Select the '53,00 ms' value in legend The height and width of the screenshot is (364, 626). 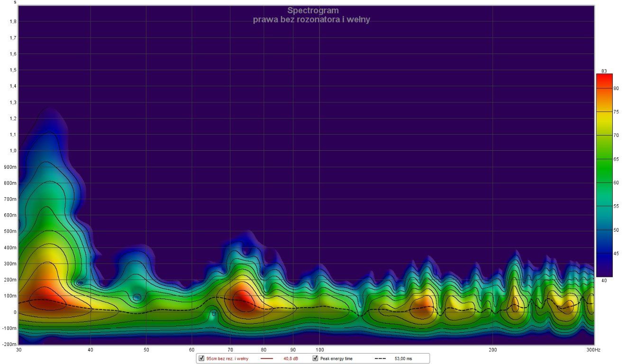click(403, 359)
